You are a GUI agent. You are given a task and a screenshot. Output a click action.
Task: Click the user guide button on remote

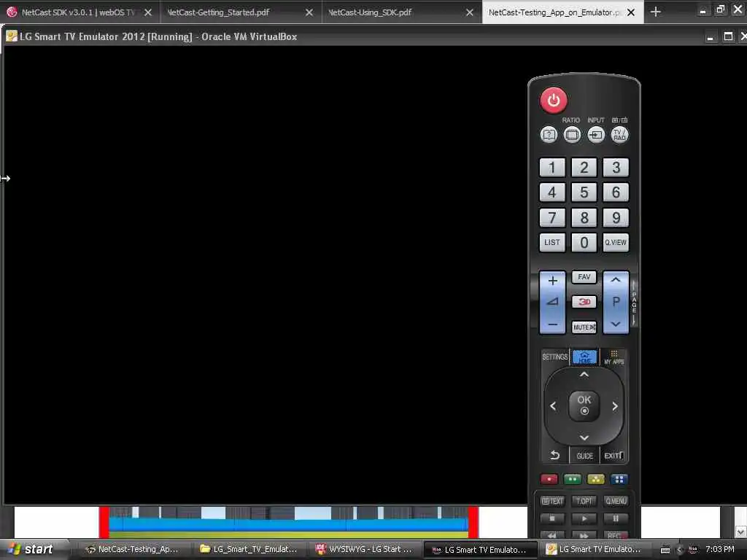549,135
